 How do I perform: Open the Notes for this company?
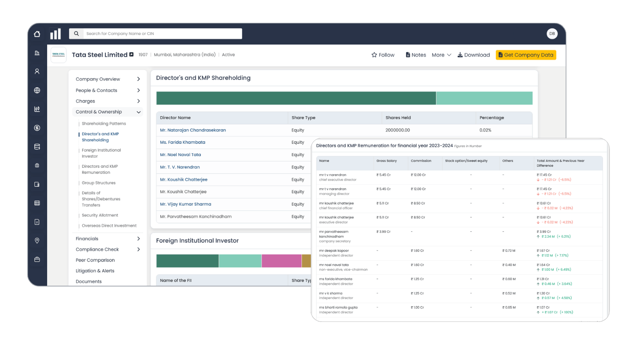(x=416, y=55)
